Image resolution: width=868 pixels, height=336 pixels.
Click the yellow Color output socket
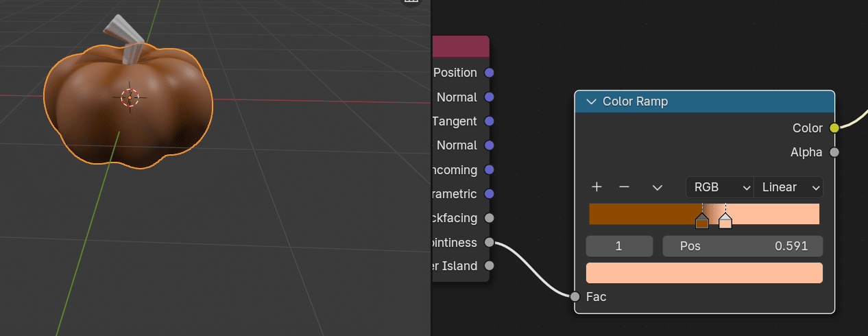[834, 128]
